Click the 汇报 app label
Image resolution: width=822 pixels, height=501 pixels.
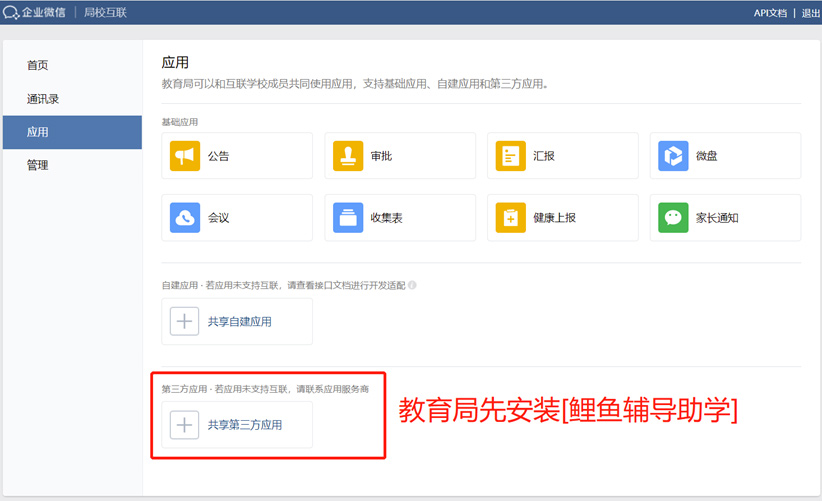[544, 156]
